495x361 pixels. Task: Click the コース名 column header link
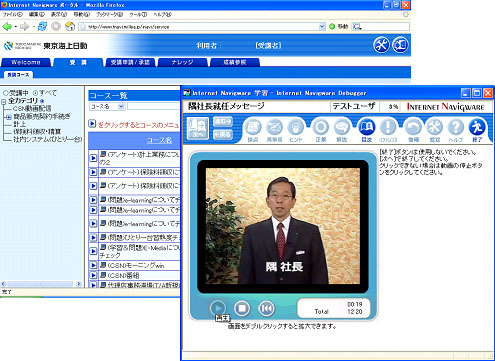pos(159,141)
